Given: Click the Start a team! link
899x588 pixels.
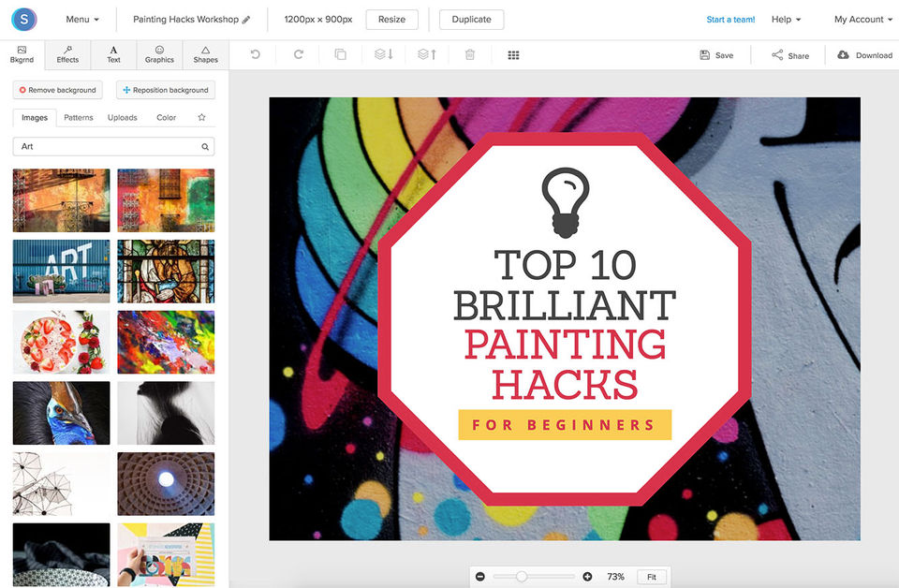Looking at the screenshot, I should click(x=730, y=20).
